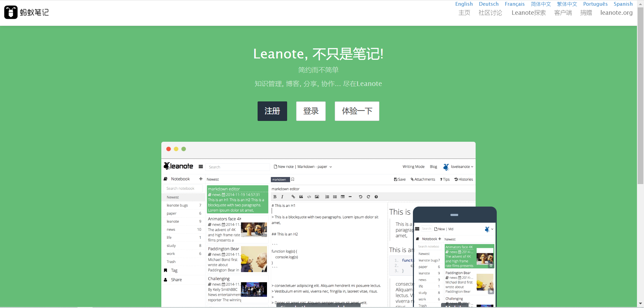Click the page's vertical scrollbar thumb
644x308 pixels.
(x=640, y=95)
